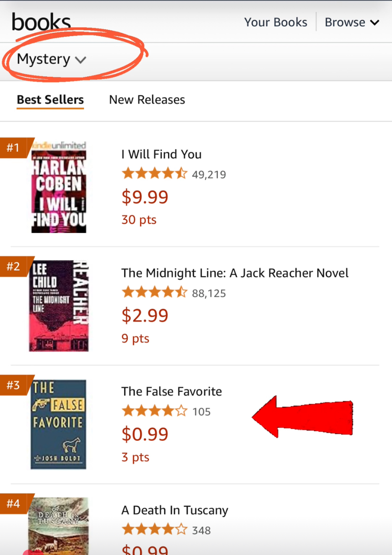Open Your Books link
Image resolution: width=392 pixels, height=555 pixels.
coord(276,22)
